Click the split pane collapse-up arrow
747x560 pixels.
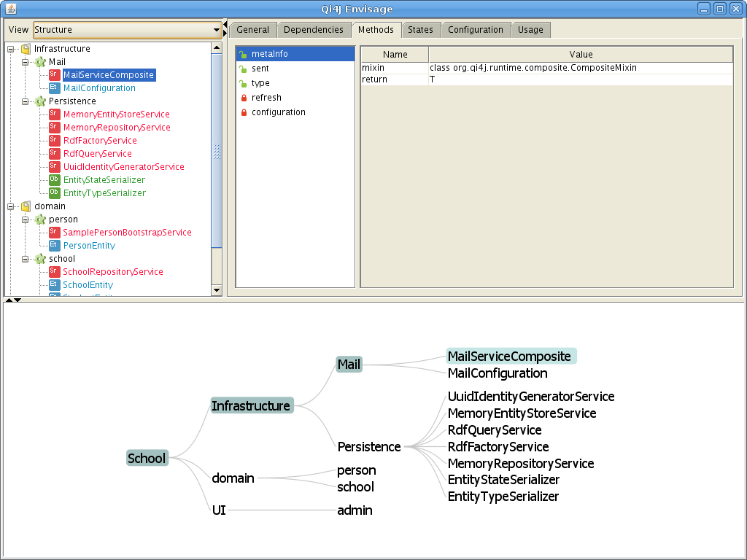click(8, 300)
